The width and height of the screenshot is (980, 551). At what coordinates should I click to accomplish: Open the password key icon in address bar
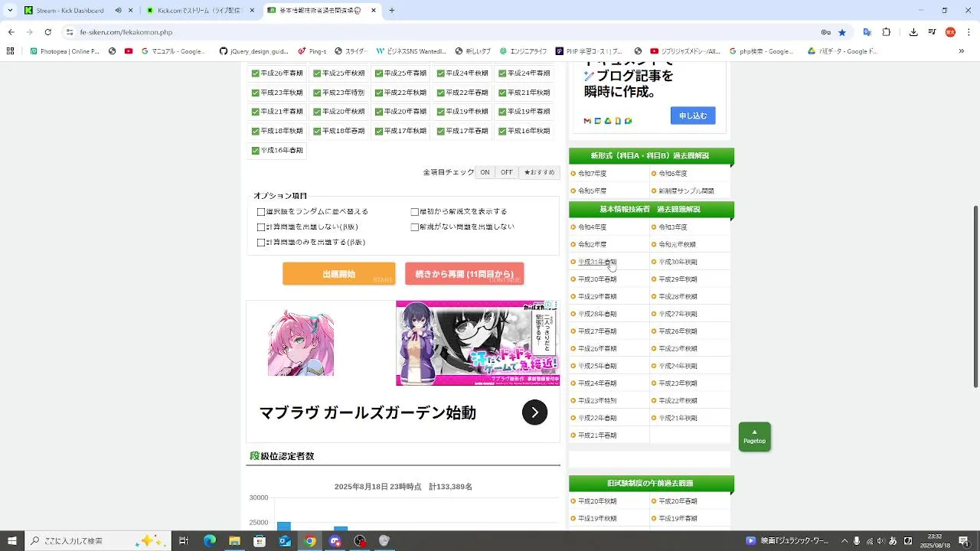(x=825, y=32)
